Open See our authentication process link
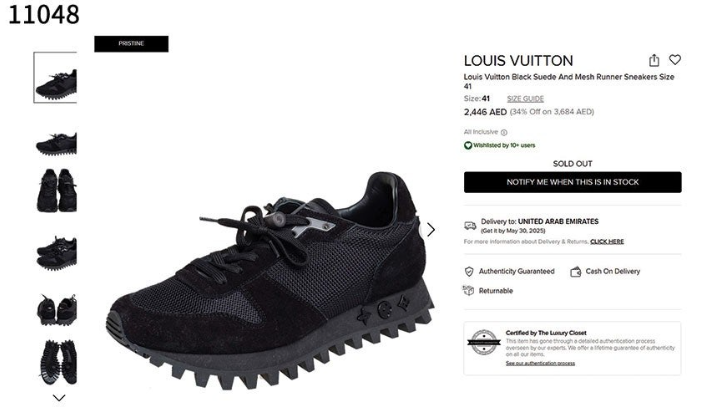Screen dimensions: 716x420 (x=540, y=363)
